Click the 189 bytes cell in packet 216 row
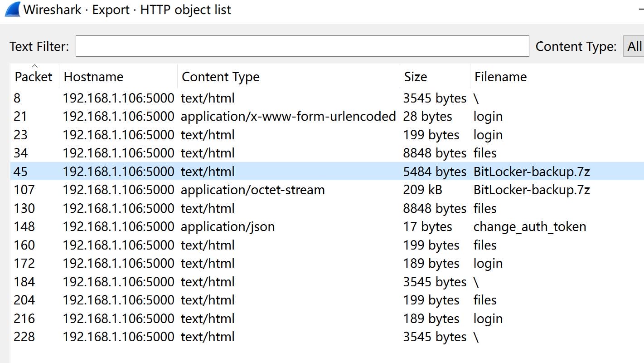Viewport: 644px width, 363px height. pyautogui.click(x=431, y=319)
